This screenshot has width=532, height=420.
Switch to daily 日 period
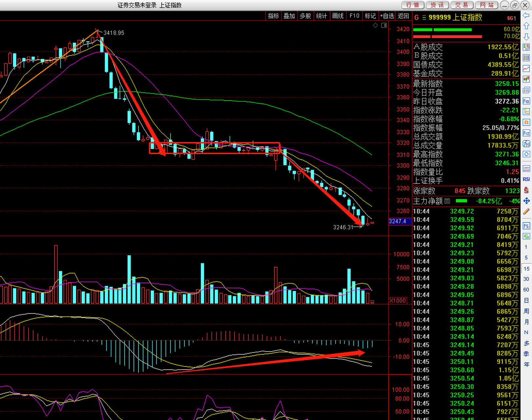click(x=526, y=300)
